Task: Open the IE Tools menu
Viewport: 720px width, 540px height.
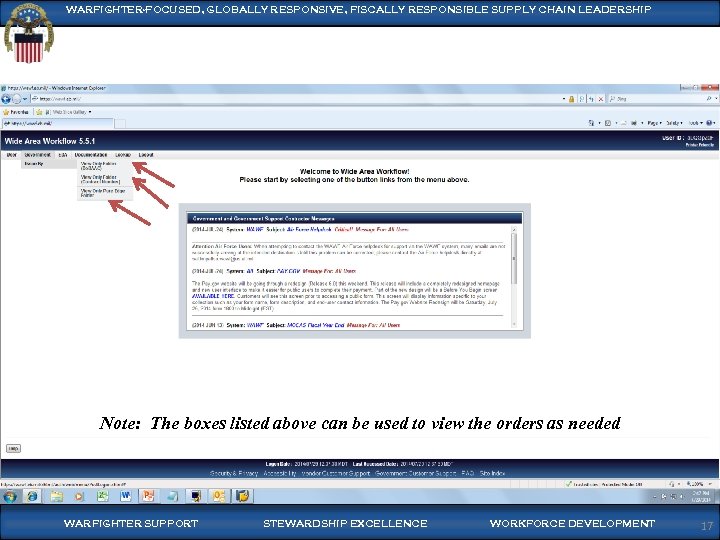Action: click(696, 123)
